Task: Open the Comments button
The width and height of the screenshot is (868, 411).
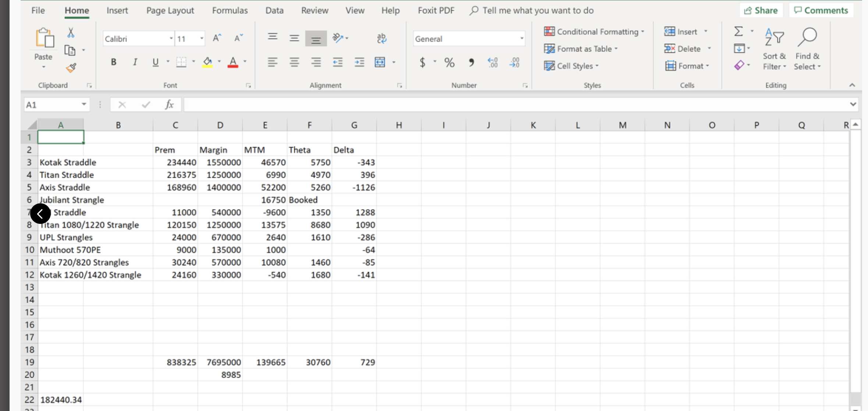Action: coord(821,10)
